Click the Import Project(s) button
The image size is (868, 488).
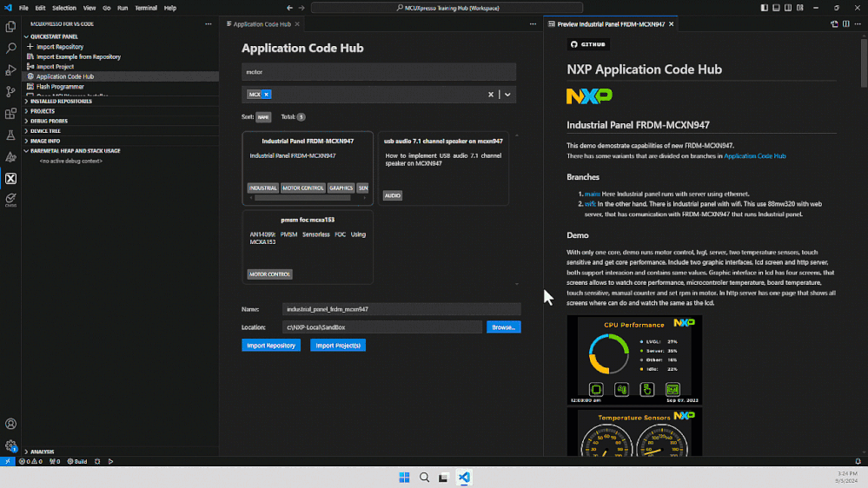tap(338, 346)
